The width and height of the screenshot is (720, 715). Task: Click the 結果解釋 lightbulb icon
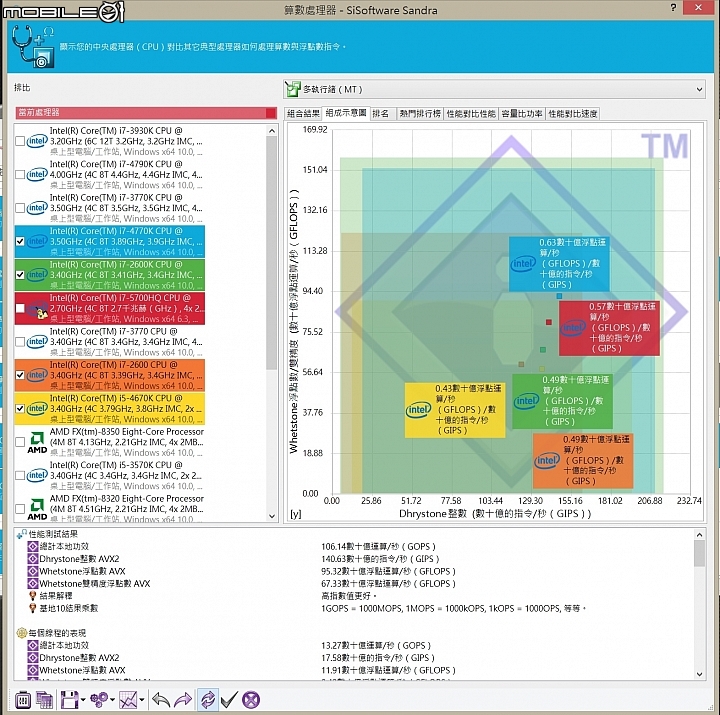[x=33, y=596]
